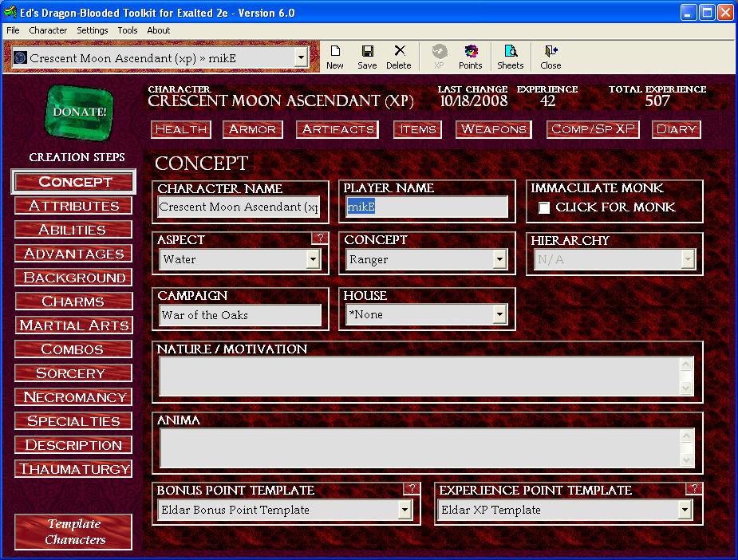Expand the Experience Point Template dropdown
Screen dimensions: 738x560
click(685, 510)
